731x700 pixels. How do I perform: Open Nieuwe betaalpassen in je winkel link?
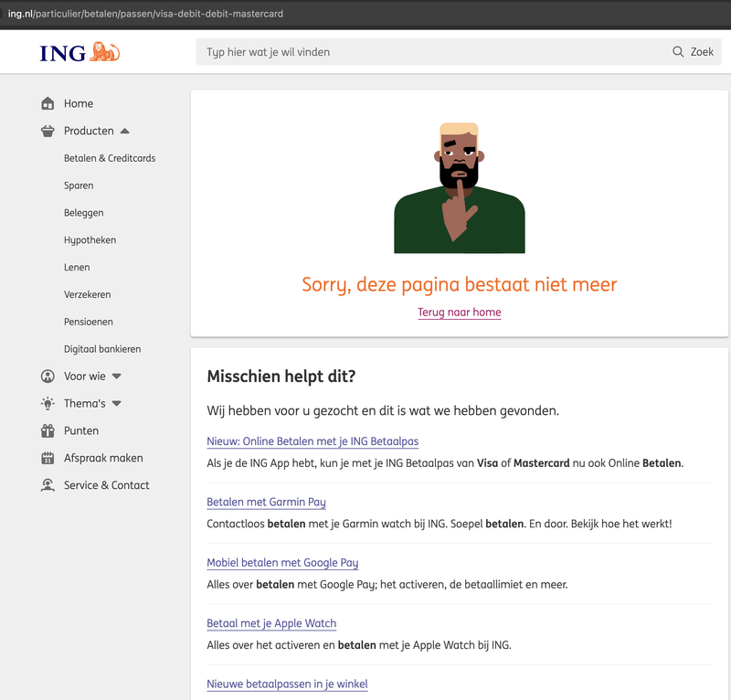pos(287,684)
